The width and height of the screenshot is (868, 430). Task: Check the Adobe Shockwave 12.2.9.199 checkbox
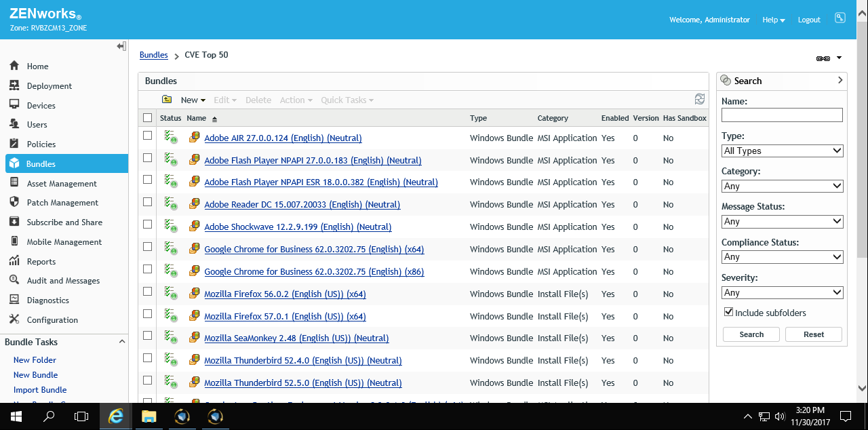pyautogui.click(x=148, y=224)
